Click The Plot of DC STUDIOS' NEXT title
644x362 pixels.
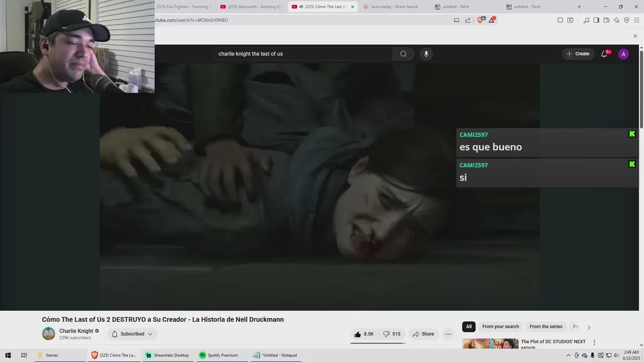tap(553, 344)
